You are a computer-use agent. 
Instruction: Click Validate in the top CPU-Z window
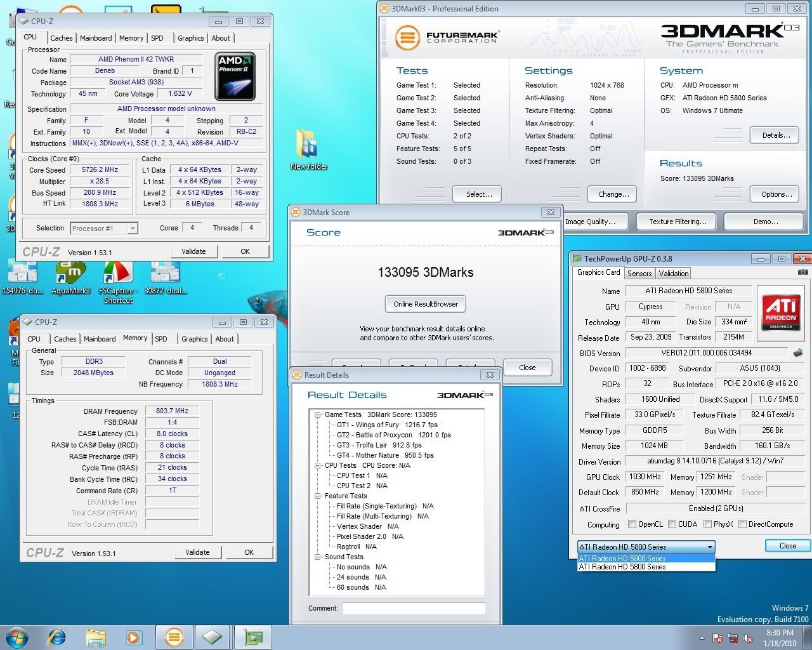click(193, 251)
